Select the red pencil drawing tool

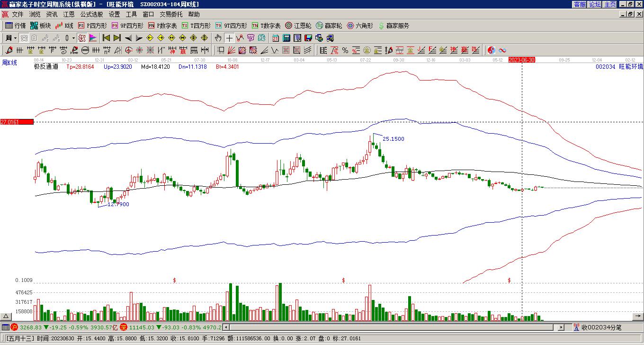tap(9, 50)
